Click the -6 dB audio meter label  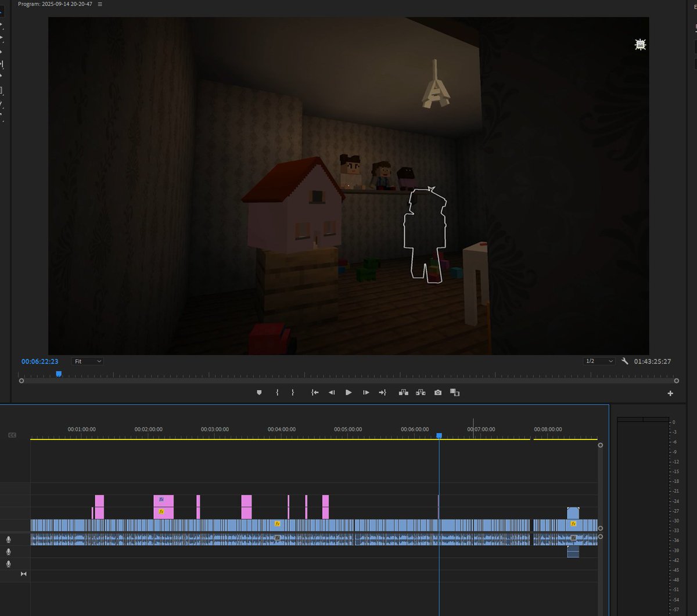pyautogui.click(x=675, y=442)
